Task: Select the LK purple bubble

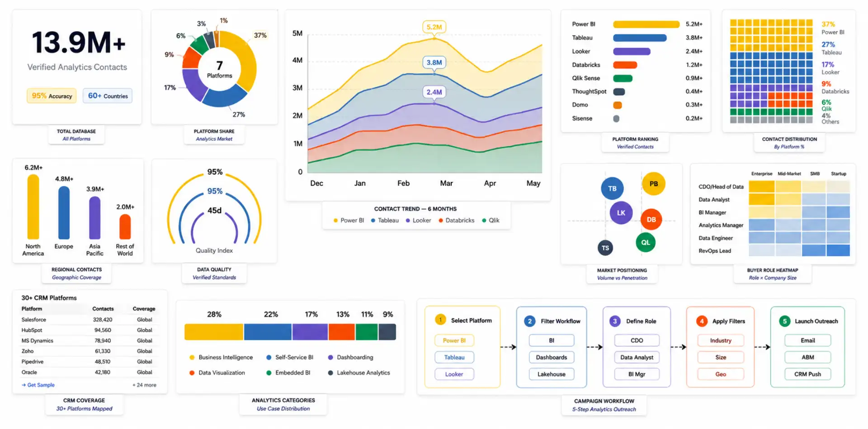Action: click(x=621, y=213)
